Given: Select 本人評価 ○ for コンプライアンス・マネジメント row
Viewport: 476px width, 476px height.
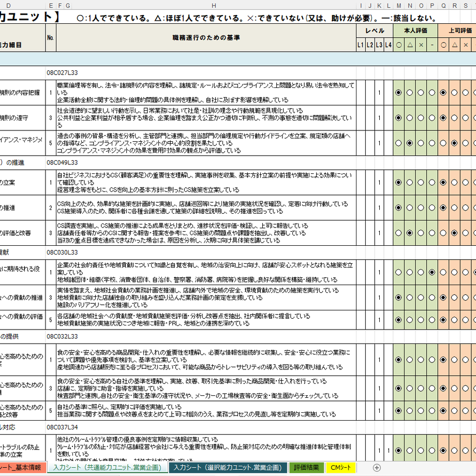Looking at the screenshot, I should (398, 143).
